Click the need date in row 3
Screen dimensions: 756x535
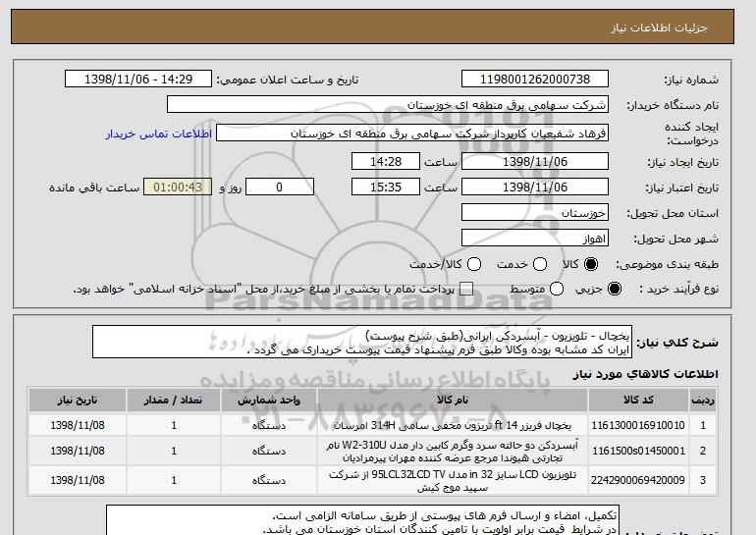coord(78,481)
